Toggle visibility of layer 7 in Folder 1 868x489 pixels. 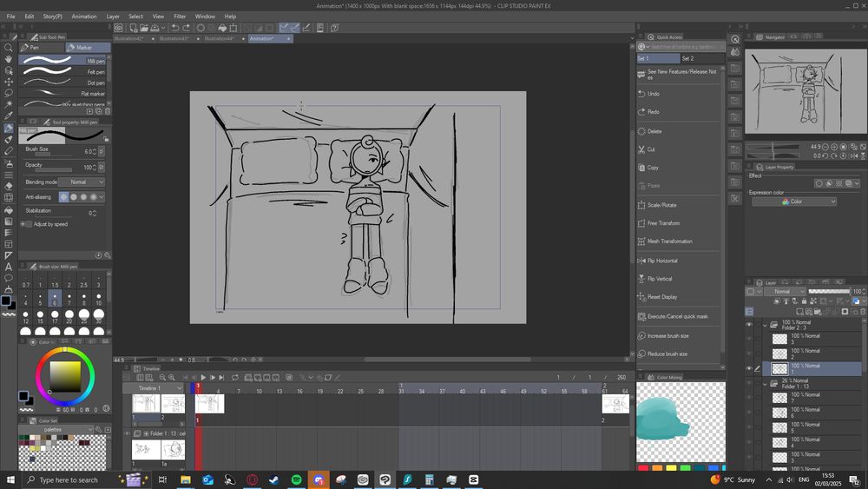pyautogui.click(x=749, y=398)
